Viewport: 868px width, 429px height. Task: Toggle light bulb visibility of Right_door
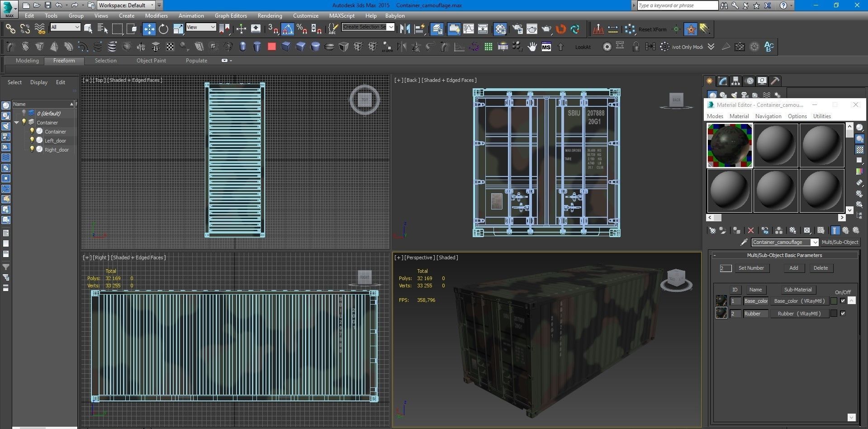[32, 149]
